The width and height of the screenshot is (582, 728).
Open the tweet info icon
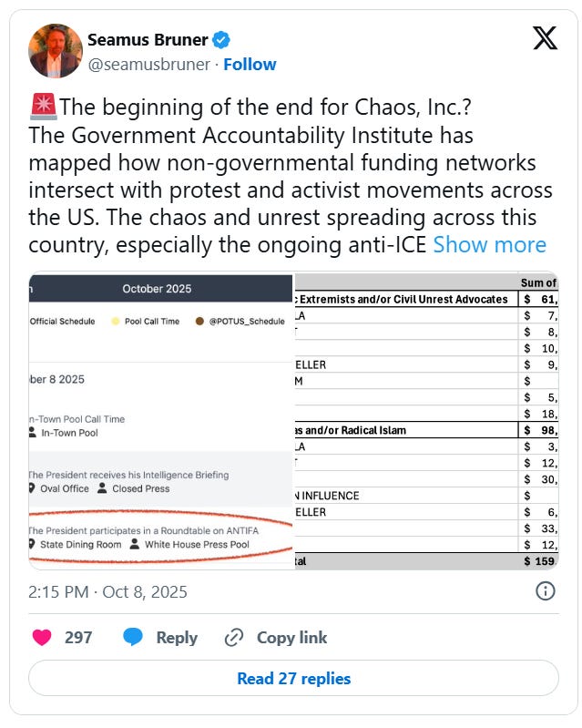tap(545, 591)
